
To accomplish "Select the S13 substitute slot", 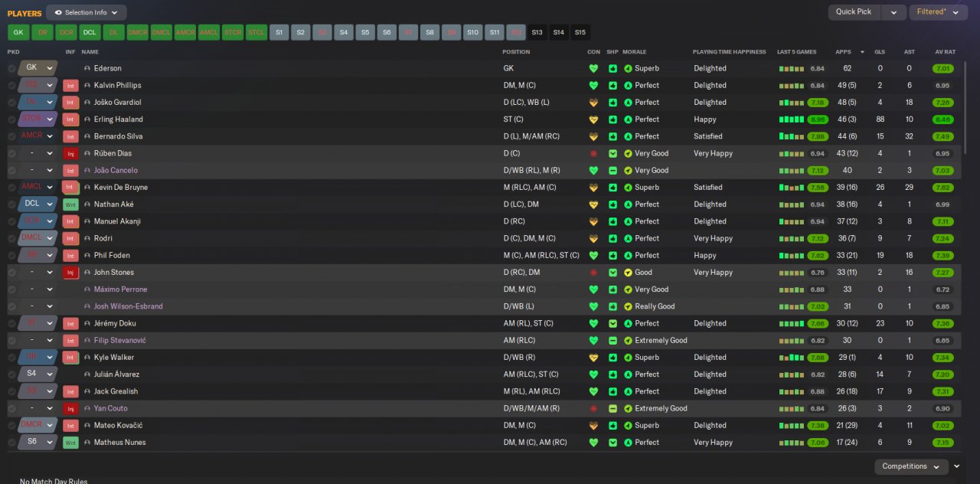I will (x=537, y=32).
